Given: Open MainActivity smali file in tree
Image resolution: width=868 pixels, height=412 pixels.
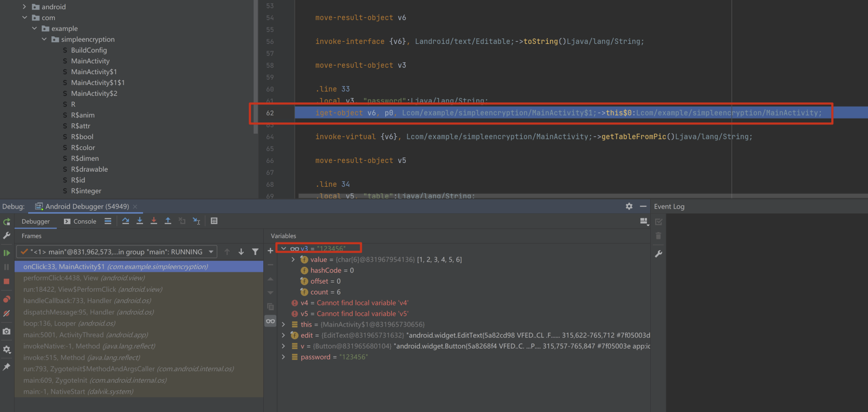Looking at the screenshot, I should [90, 61].
